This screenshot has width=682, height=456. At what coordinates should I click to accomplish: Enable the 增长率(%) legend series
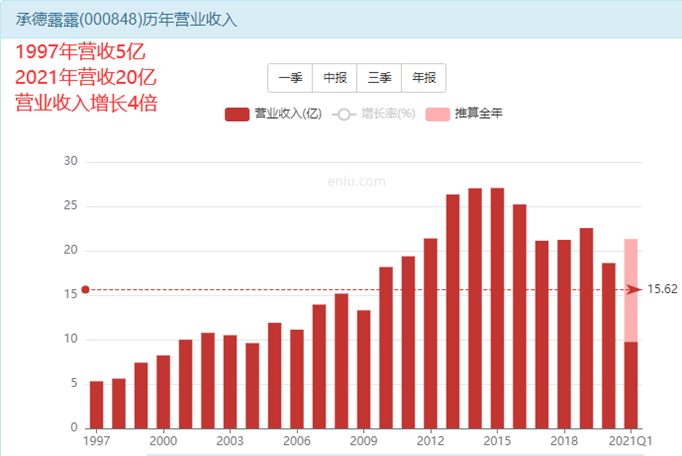[x=374, y=114]
